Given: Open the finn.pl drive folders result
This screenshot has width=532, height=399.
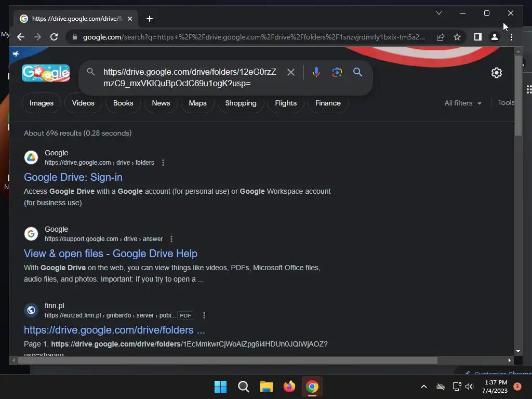Looking at the screenshot, I should (114, 330).
